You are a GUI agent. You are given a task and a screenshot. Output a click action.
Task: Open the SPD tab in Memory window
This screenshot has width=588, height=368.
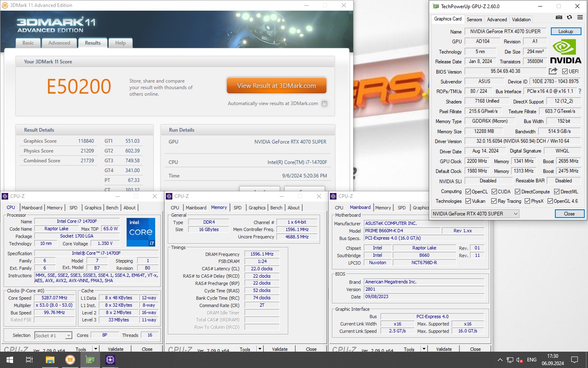click(237, 208)
